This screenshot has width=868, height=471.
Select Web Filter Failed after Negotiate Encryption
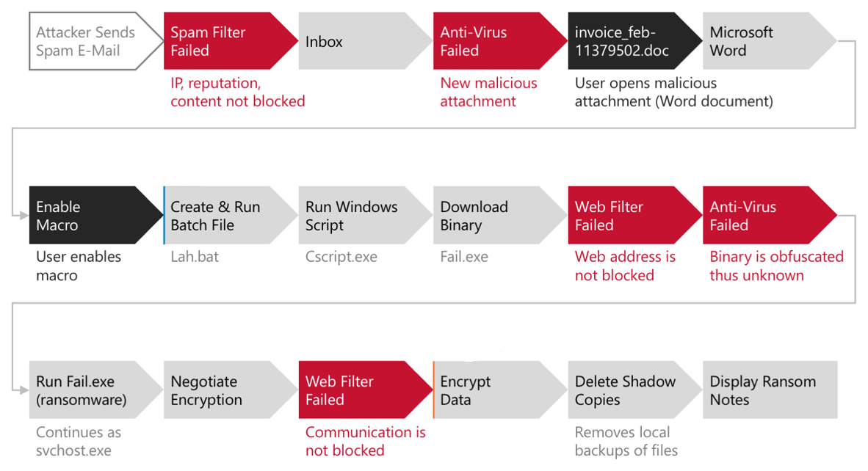point(356,390)
